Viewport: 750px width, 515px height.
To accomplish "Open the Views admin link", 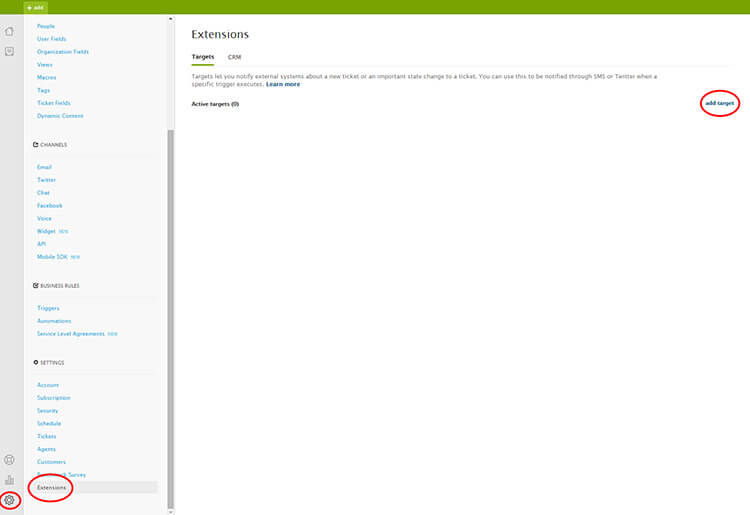I will 44,65.
